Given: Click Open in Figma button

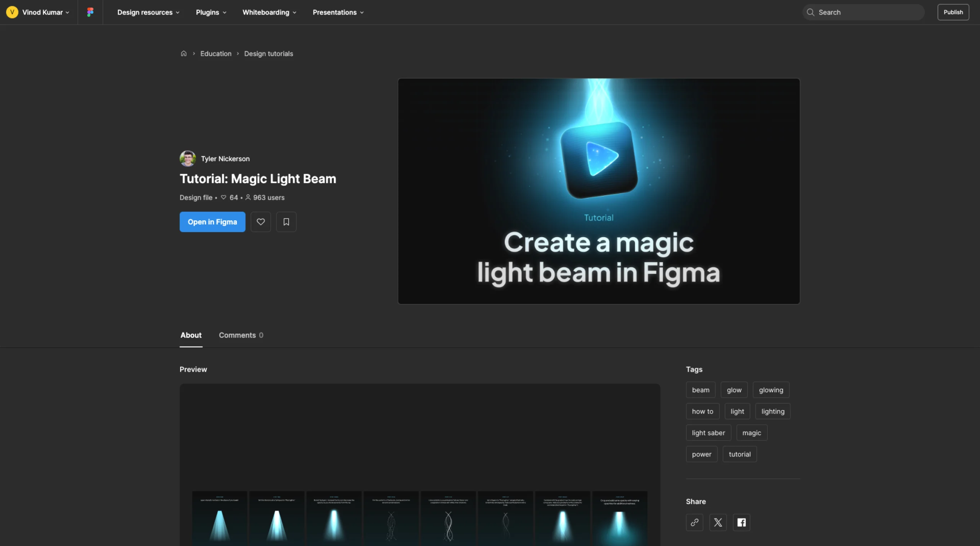Looking at the screenshot, I should pos(212,222).
